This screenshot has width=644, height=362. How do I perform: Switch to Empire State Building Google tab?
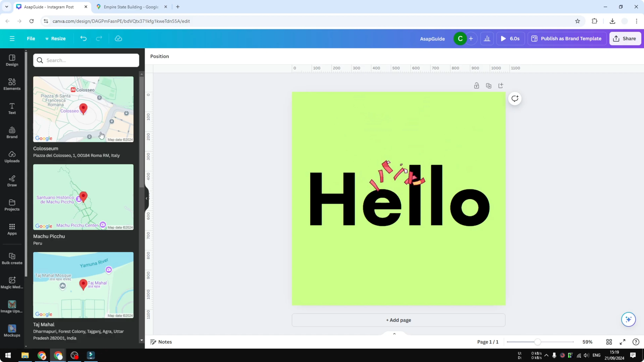click(131, 7)
